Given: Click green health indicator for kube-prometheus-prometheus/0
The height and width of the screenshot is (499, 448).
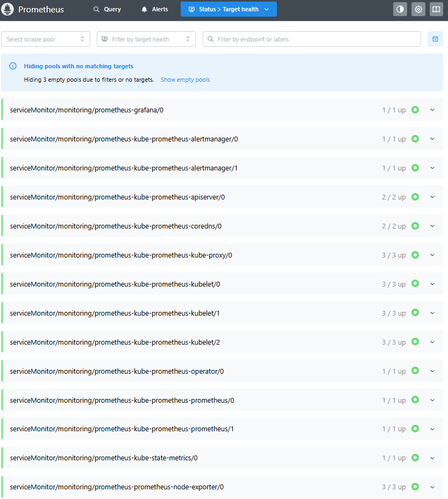Looking at the screenshot, I should (415, 400).
